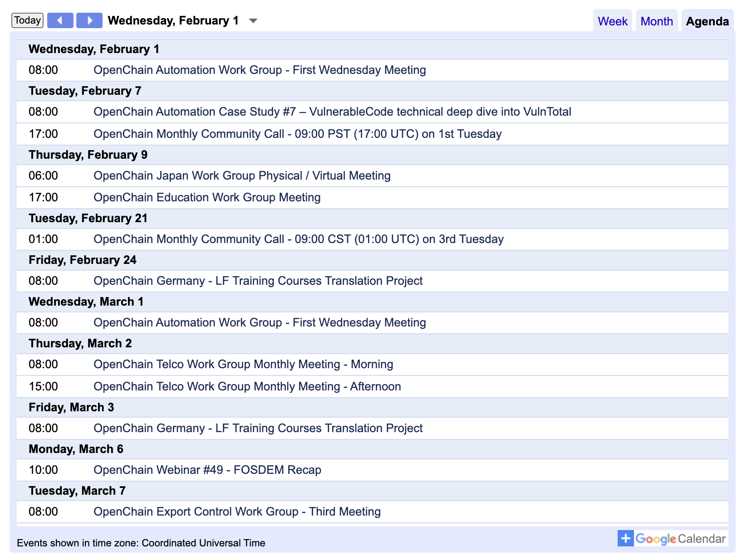Click the Tuesday, March 7 date header
Screen dimensions: 742x560
point(373,491)
